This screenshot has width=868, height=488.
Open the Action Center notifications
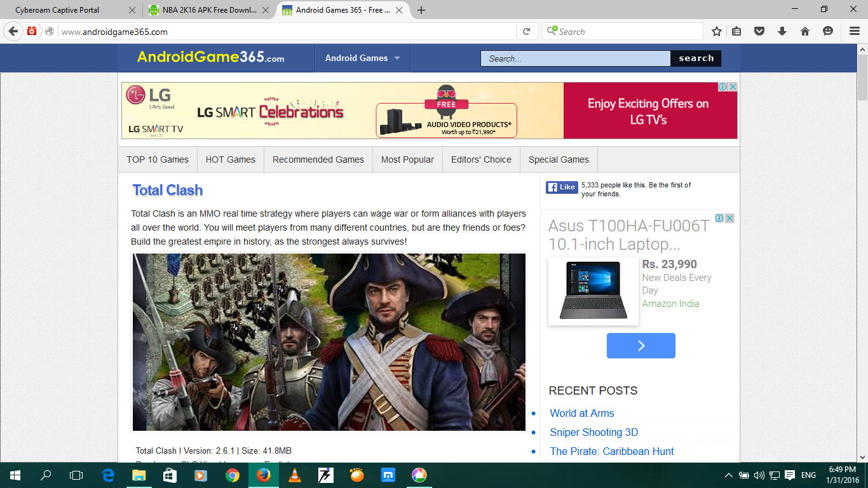(x=790, y=475)
